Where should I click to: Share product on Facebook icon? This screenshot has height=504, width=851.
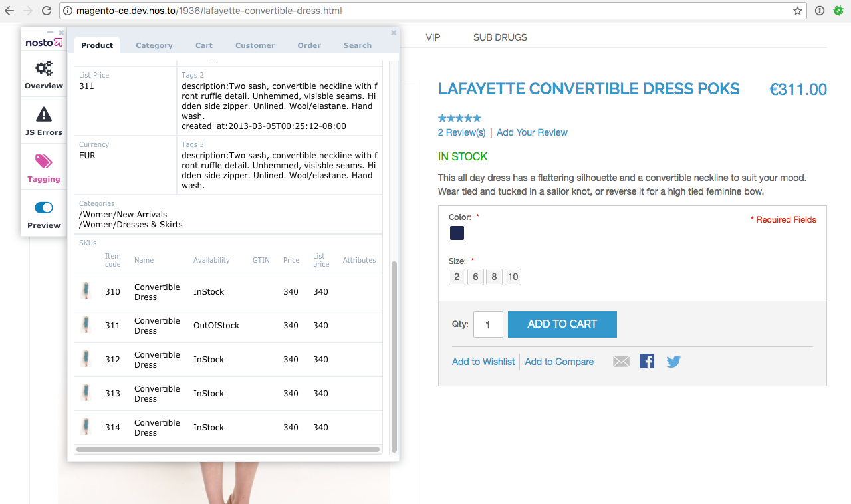(647, 361)
